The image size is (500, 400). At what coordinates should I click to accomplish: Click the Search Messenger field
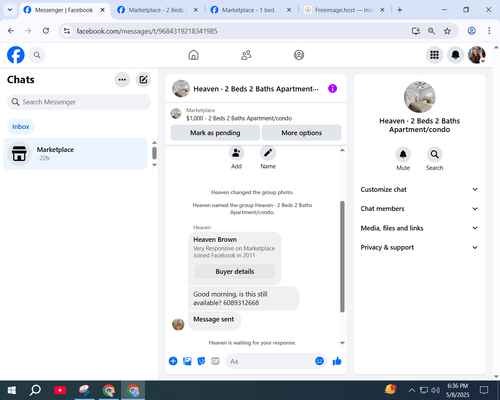[x=79, y=102]
